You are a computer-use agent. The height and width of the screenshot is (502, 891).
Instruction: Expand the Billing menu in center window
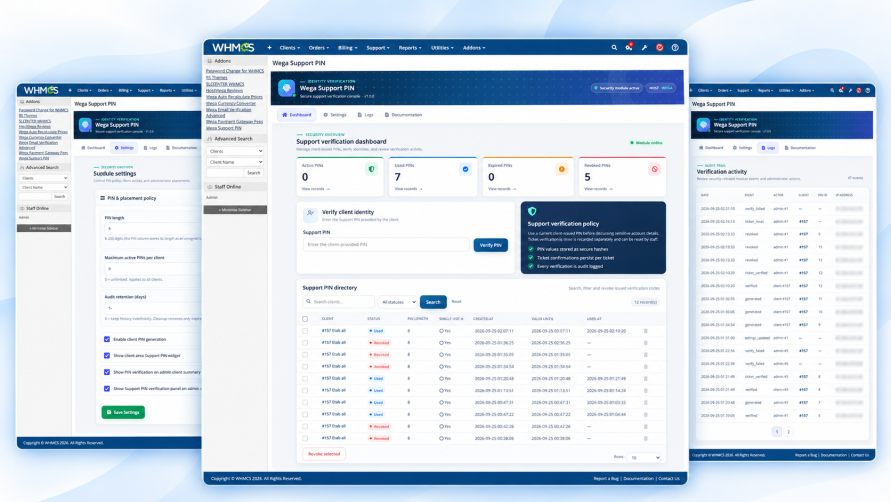[348, 48]
